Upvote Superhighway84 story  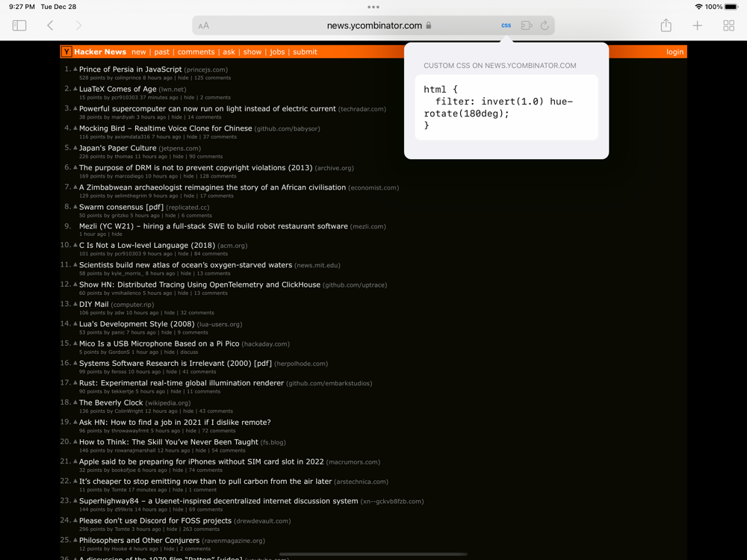pyautogui.click(x=75, y=500)
